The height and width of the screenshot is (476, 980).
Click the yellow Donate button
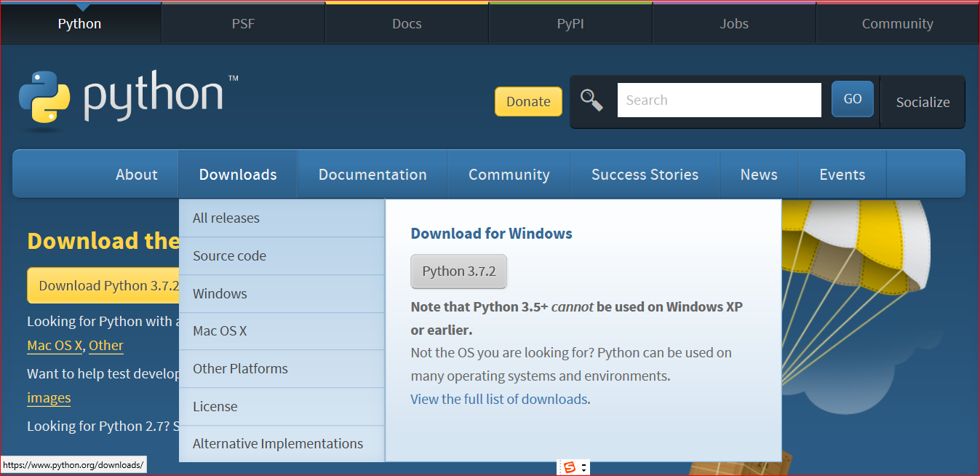click(528, 102)
